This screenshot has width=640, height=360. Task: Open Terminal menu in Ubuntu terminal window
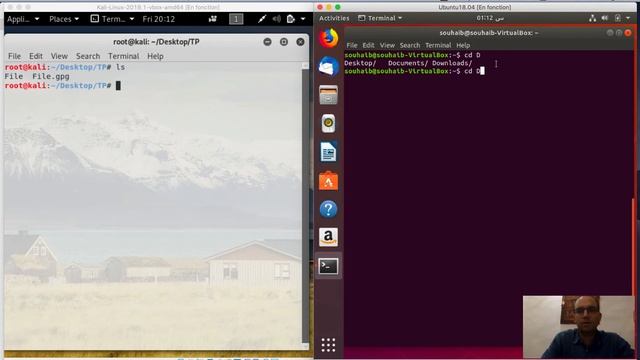pyautogui.click(x=438, y=45)
